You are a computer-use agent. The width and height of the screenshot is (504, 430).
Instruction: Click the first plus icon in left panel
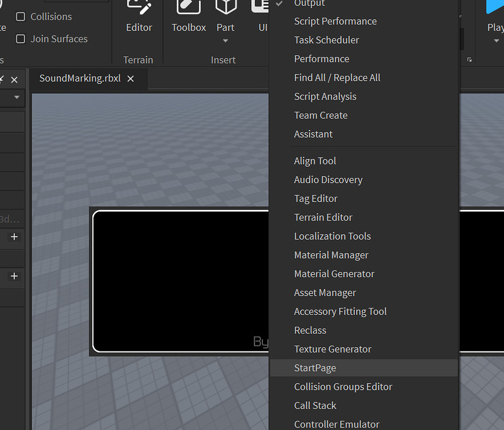click(14, 237)
